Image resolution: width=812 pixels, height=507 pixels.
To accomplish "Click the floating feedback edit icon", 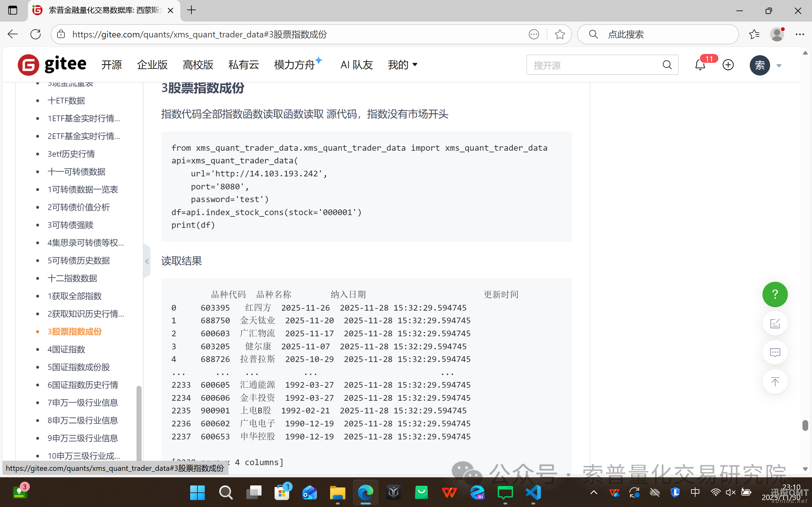I will pos(775,323).
